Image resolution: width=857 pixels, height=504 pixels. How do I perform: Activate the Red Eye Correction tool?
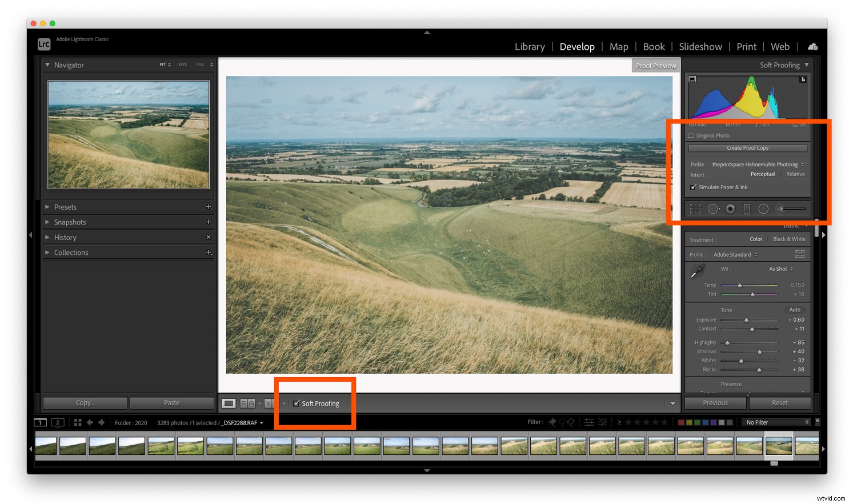coord(730,209)
